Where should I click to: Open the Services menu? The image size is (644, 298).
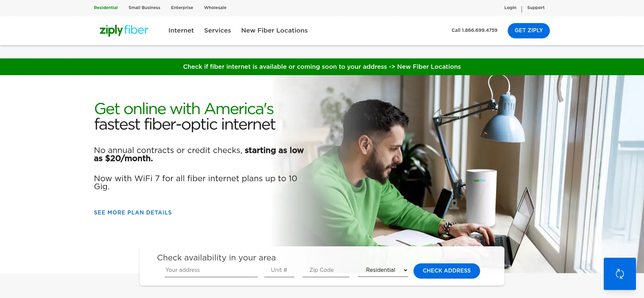pyautogui.click(x=217, y=31)
